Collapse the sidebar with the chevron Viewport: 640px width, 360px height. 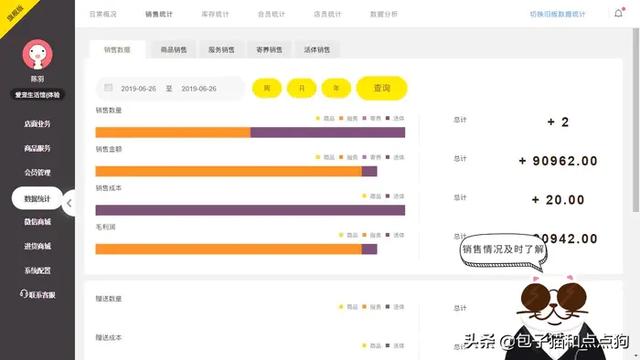coord(69,203)
